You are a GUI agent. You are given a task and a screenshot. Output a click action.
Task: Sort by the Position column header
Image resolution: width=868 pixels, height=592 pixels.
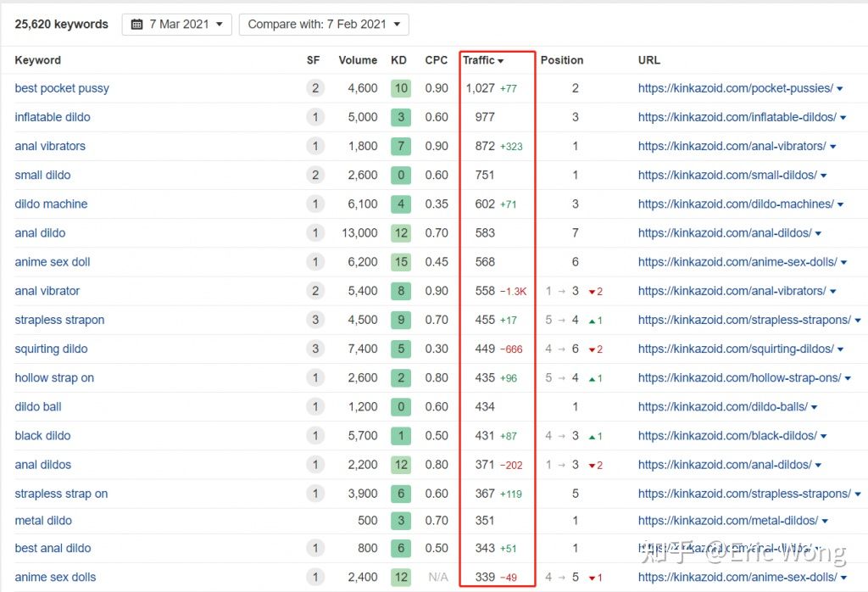click(x=562, y=60)
